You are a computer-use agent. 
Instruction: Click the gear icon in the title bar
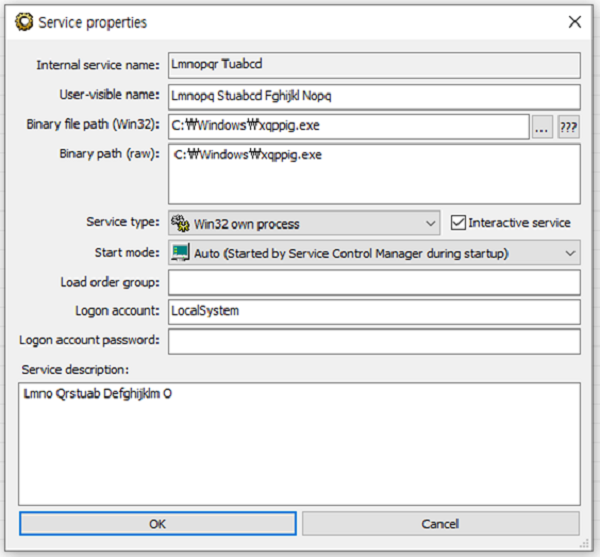24,22
